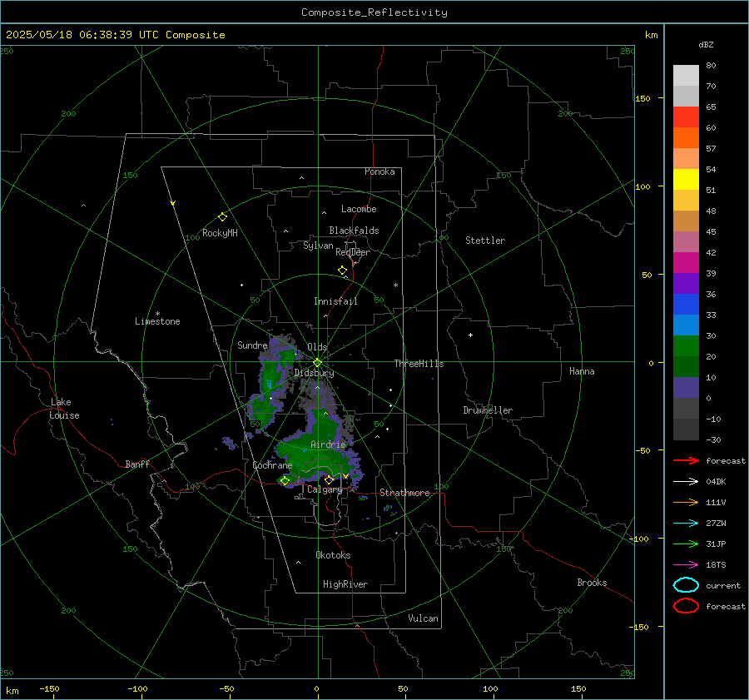
Task: Click the slate-blue swatch above 0 dBZ
Action: point(686,388)
